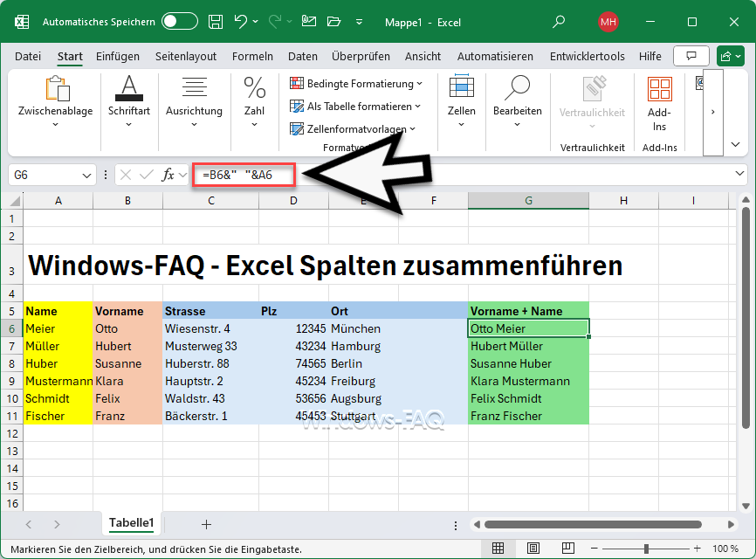Click the zoom slider handle
756x559 pixels.
coord(646,549)
